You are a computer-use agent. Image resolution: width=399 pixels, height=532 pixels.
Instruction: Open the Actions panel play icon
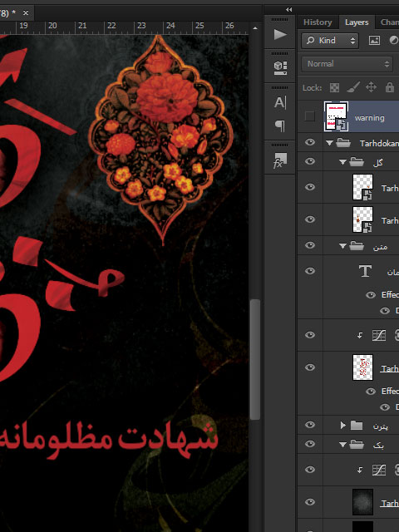280,34
